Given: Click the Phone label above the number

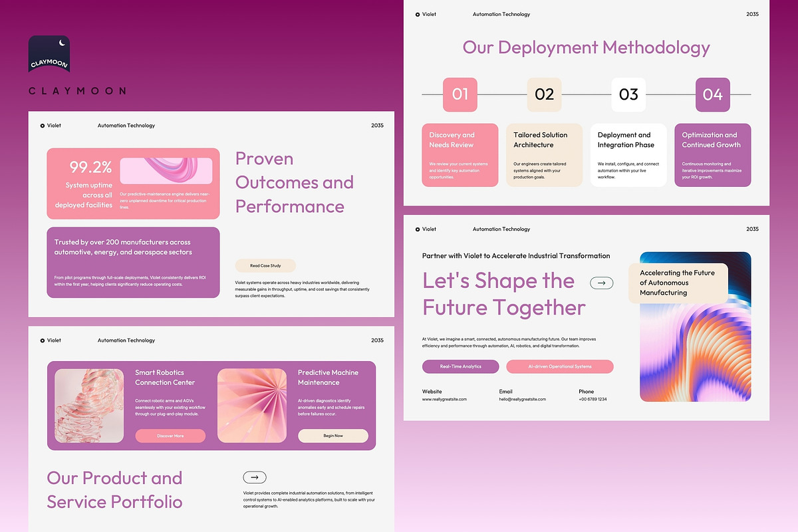Looking at the screenshot, I should point(586,391).
